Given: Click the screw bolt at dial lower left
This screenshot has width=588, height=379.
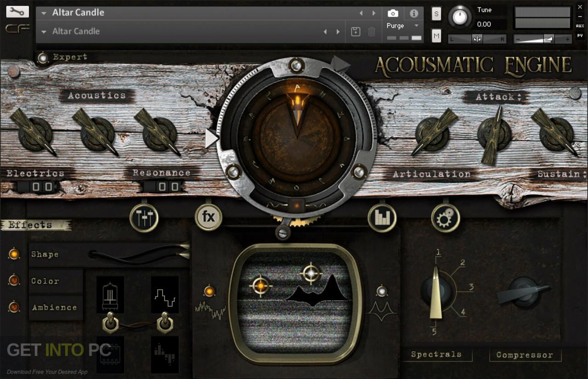Looking at the screenshot, I should (233, 172).
